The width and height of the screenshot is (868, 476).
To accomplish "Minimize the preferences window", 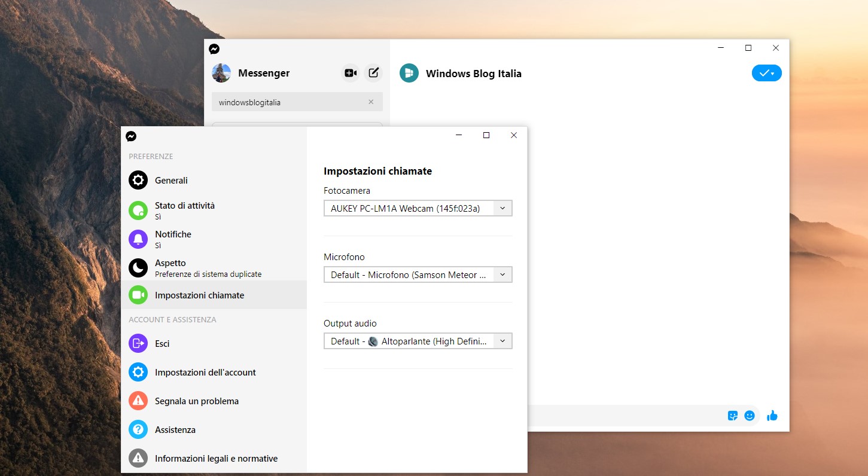I will 459,135.
